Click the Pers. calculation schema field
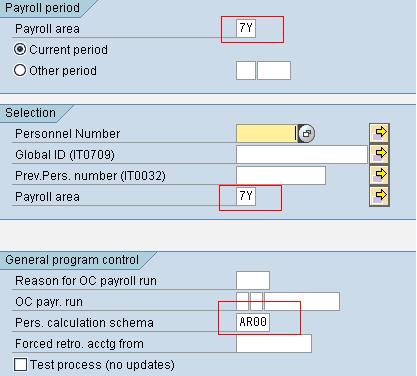This screenshot has height=376, width=417. pos(253,322)
